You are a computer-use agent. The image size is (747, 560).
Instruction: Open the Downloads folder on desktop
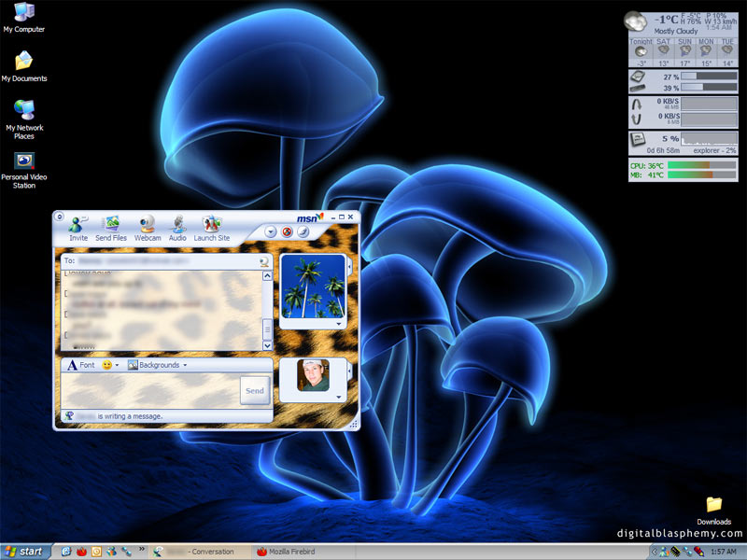[714, 505]
